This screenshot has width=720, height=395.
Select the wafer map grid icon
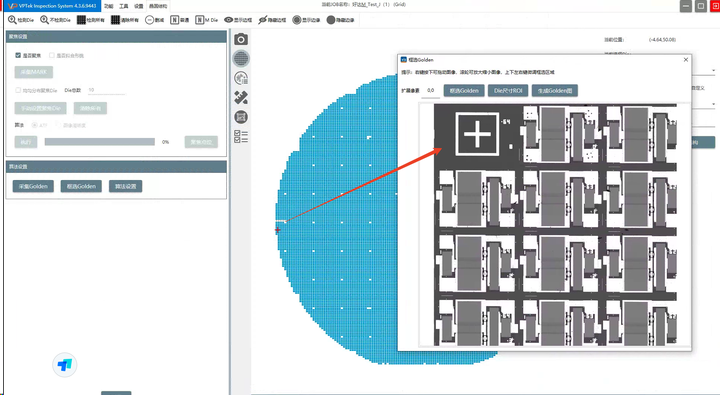point(241,58)
